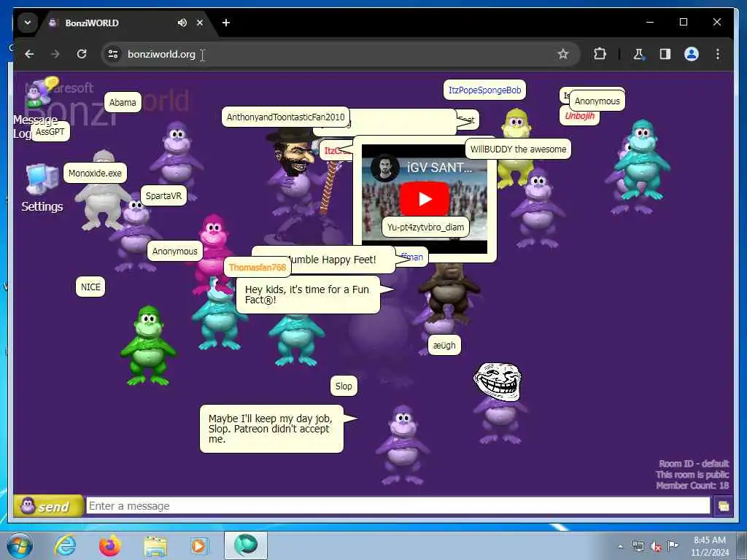Mute the BonziWORLD tab audio
The image size is (747, 560).
click(x=182, y=23)
